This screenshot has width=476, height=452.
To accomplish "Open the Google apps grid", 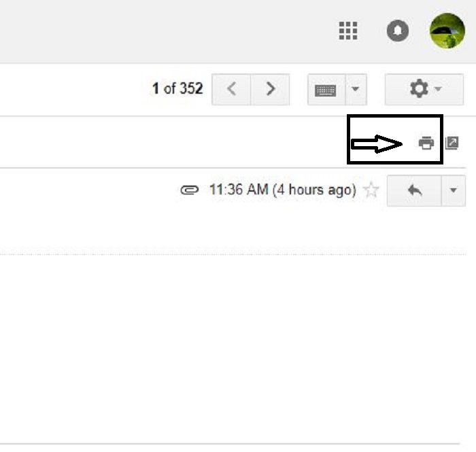I will (x=348, y=31).
